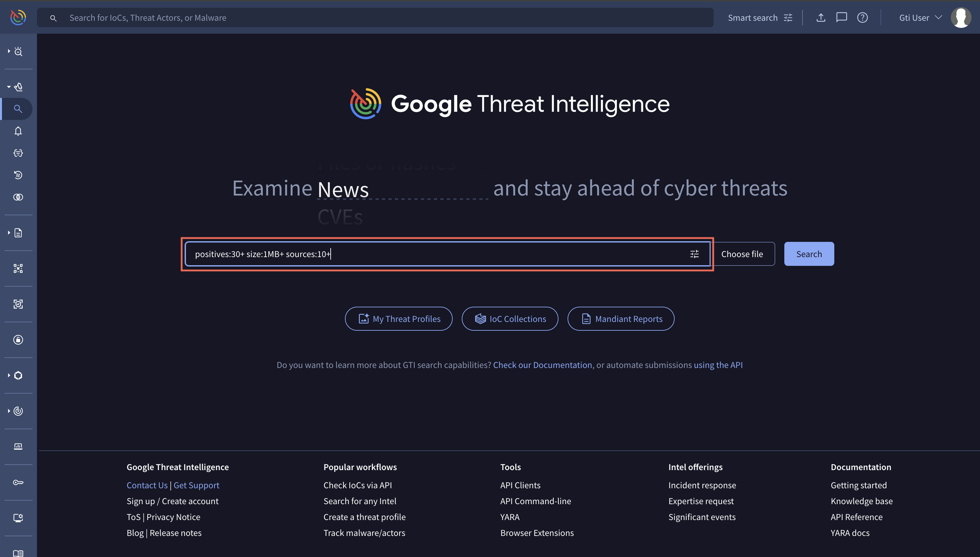Open the notifications panel icon
The height and width of the screenshot is (557, 980).
[18, 131]
